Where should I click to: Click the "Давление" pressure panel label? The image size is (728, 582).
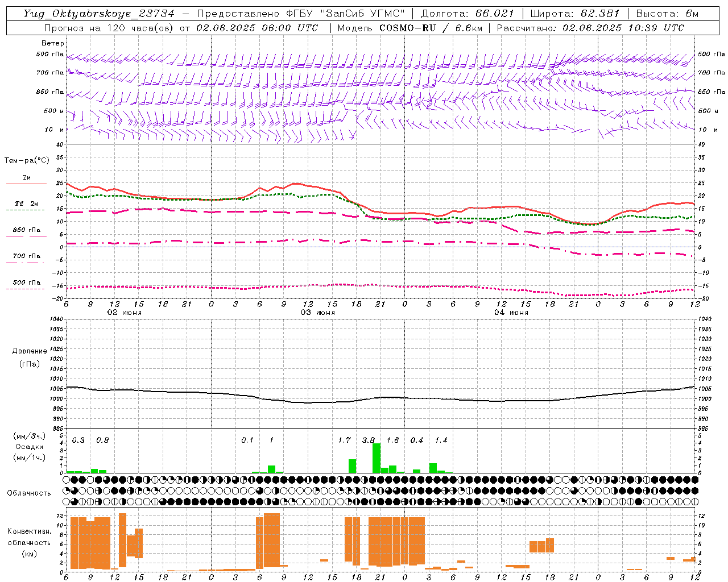(x=30, y=351)
